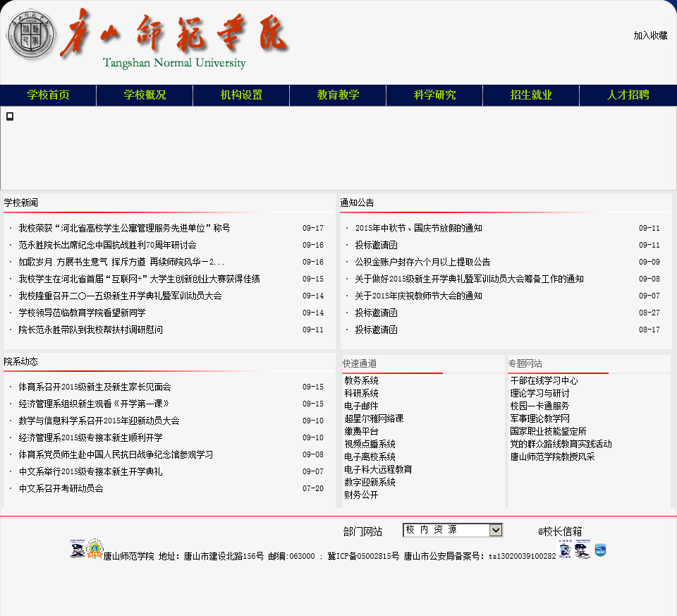This screenshot has width=677, height=616.
Task: Click the Tangshan Normal University round seal logo
Action: pyautogui.click(x=31, y=35)
